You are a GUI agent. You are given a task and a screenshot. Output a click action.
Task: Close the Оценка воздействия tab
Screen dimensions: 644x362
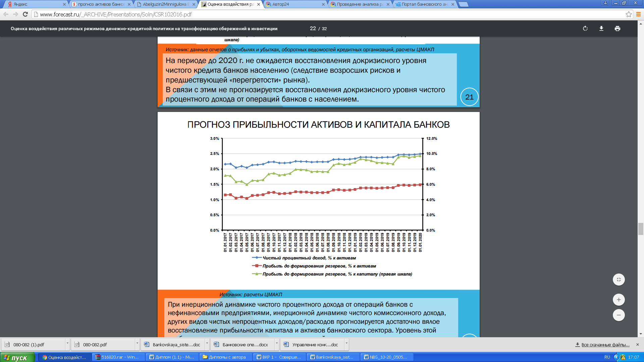point(259,4)
